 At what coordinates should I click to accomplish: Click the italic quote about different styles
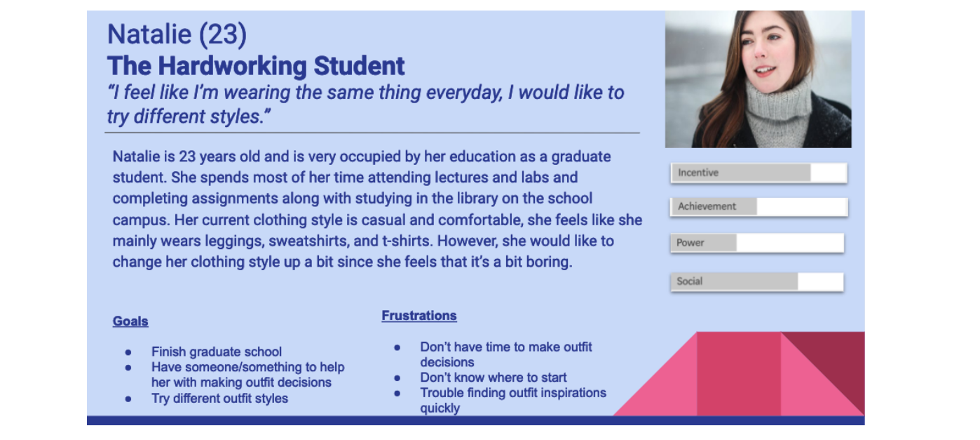point(365,104)
